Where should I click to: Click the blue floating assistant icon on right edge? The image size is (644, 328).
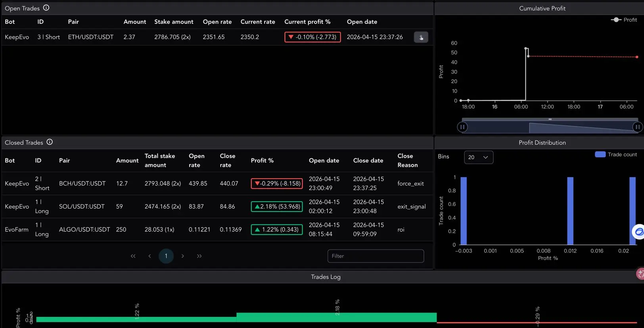pyautogui.click(x=638, y=232)
